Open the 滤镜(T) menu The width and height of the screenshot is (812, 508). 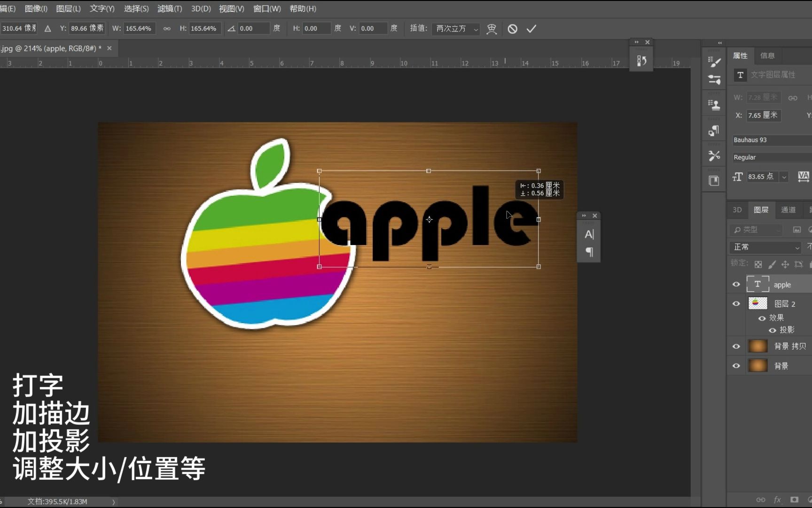coord(170,8)
